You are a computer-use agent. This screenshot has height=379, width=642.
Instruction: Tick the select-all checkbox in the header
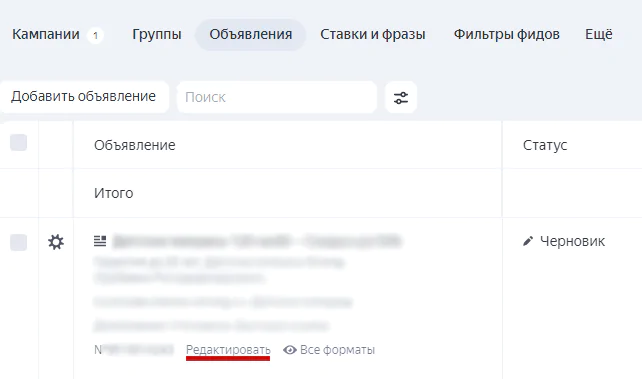tap(18, 142)
